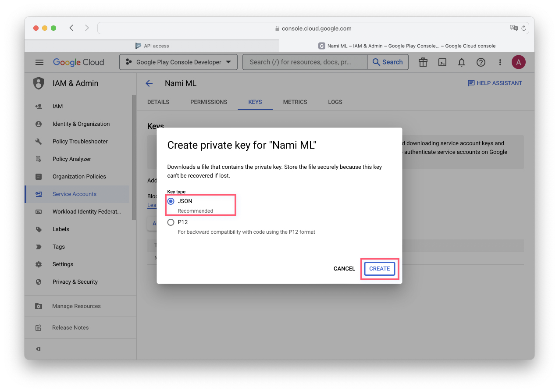Click the search resources input field

[305, 62]
